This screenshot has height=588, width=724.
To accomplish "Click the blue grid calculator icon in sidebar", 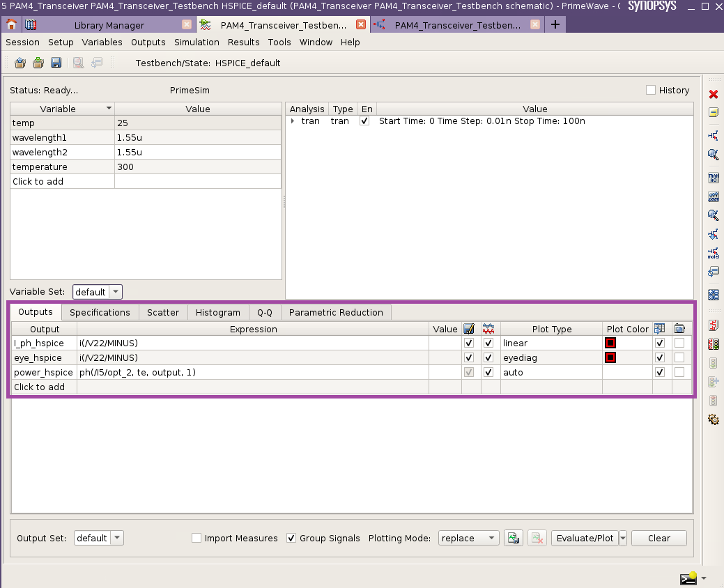I will [x=714, y=295].
